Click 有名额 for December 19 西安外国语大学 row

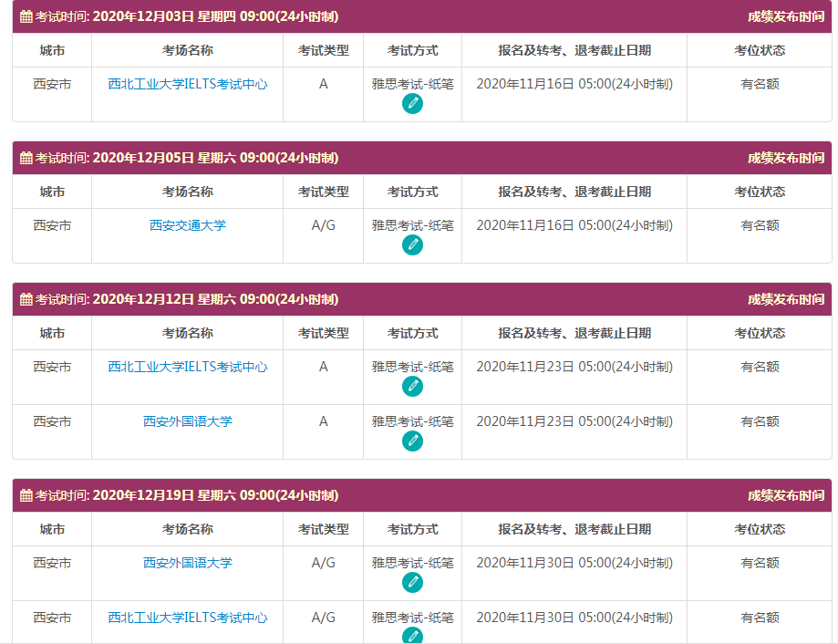point(760,563)
